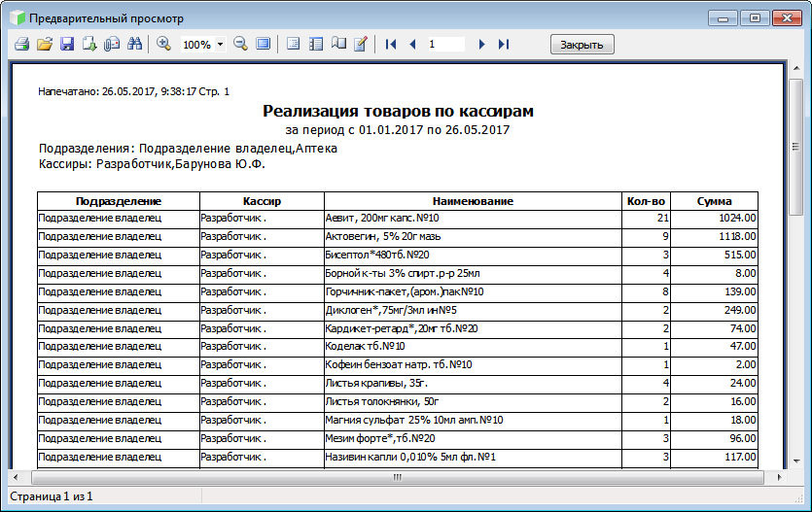
Task: Go to the first page
Action: pos(391,44)
